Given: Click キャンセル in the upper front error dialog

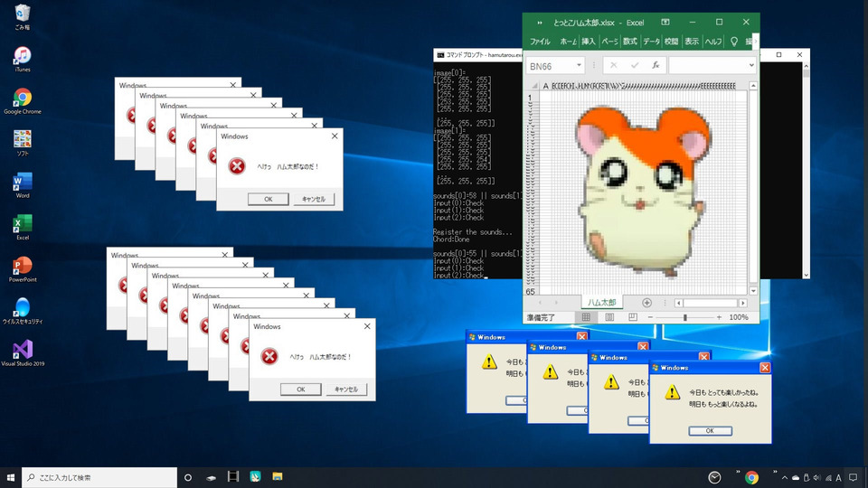Looking at the screenshot, I should pos(314,199).
